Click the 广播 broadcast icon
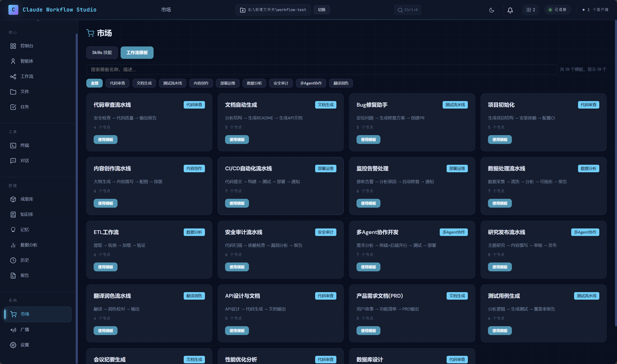This screenshot has width=617, height=364. pos(13,330)
